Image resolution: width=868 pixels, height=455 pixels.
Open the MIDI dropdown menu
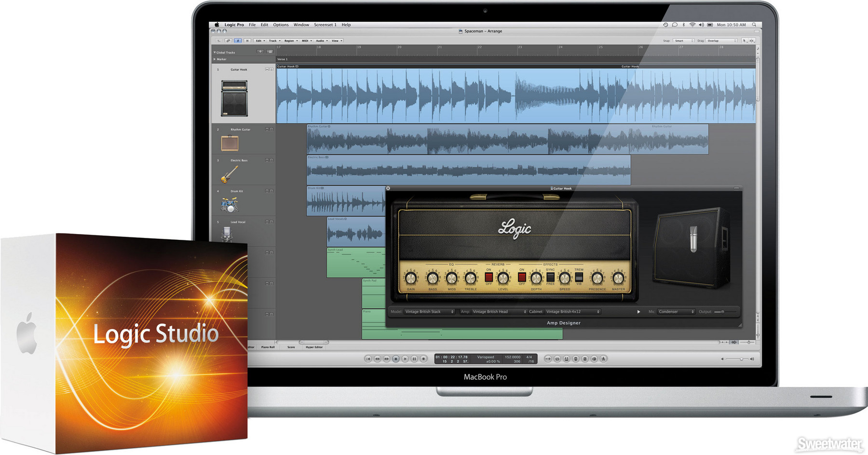[x=307, y=41]
